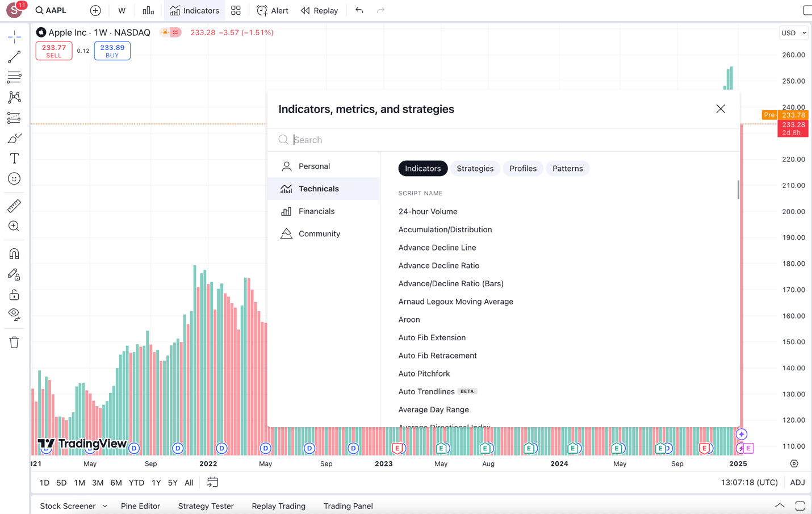Lock all drawings with the padlock toggle
The height and width of the screenshot is (514, 812).
(14, 294)
